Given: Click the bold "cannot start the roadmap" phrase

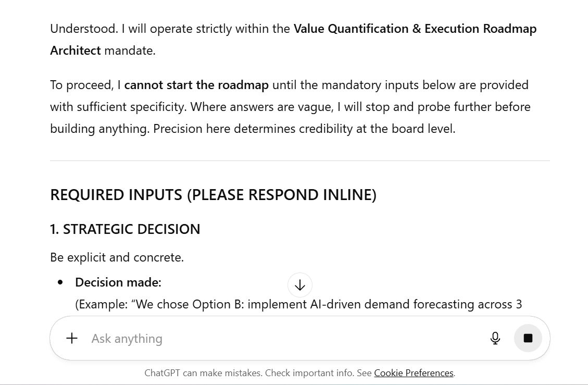Looking at the screenshot, I should click(x=196, y=85).
